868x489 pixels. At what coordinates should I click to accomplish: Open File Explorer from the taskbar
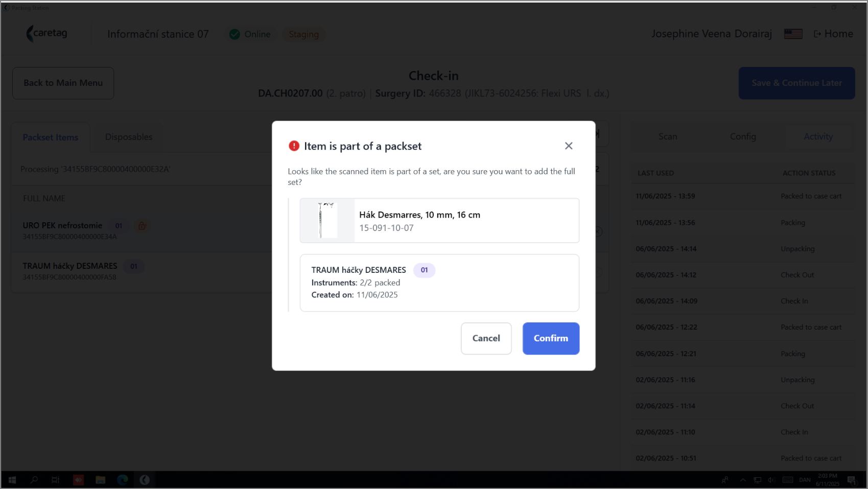pyautogui.click(x=101, y=480)
